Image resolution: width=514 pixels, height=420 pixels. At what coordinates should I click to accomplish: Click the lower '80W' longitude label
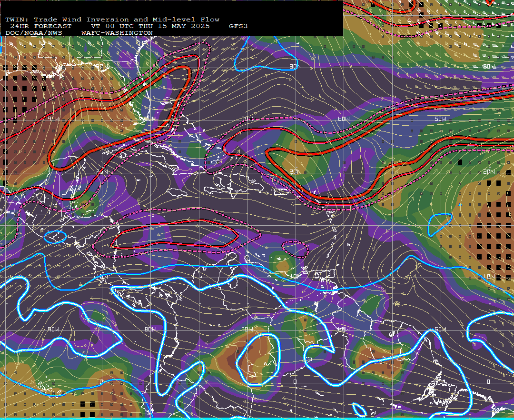pos(150,329)
